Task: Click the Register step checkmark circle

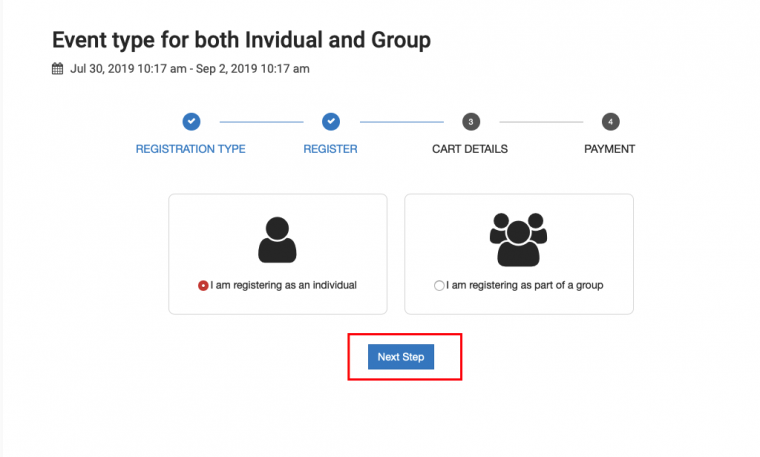Action: (331, 122)
